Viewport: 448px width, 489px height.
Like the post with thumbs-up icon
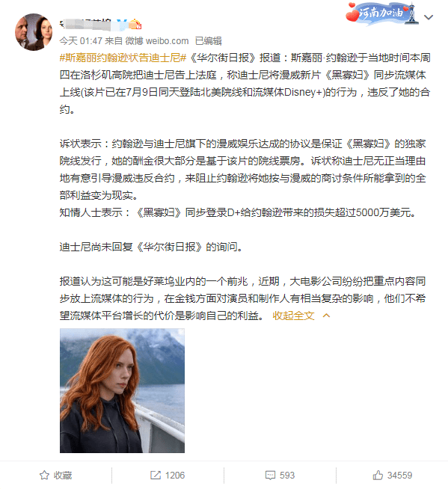coord(378,475)
